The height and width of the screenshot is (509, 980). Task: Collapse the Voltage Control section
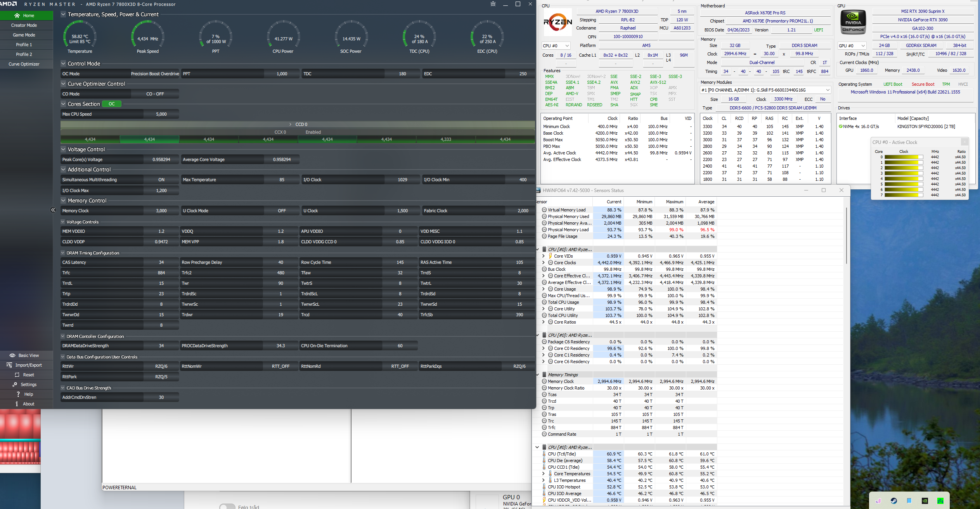63,149
